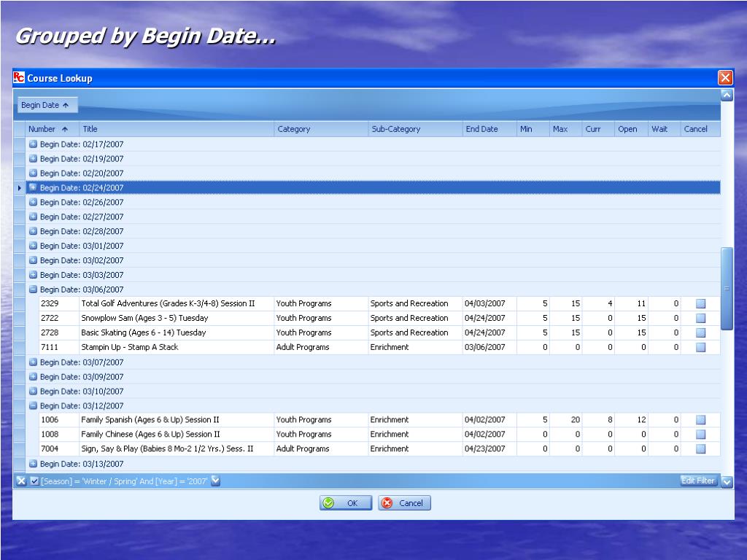Select the Sign, Say & Play course title
747x560 pixels.
167,448
